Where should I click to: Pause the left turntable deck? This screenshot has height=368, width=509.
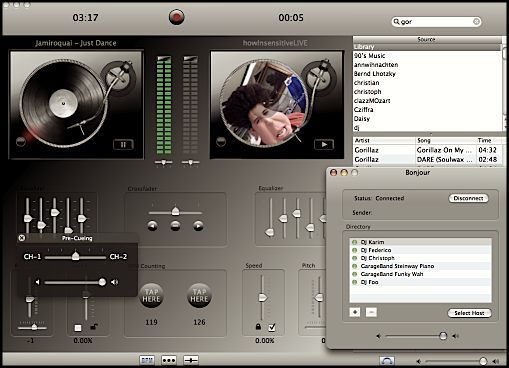pos(123,145)
